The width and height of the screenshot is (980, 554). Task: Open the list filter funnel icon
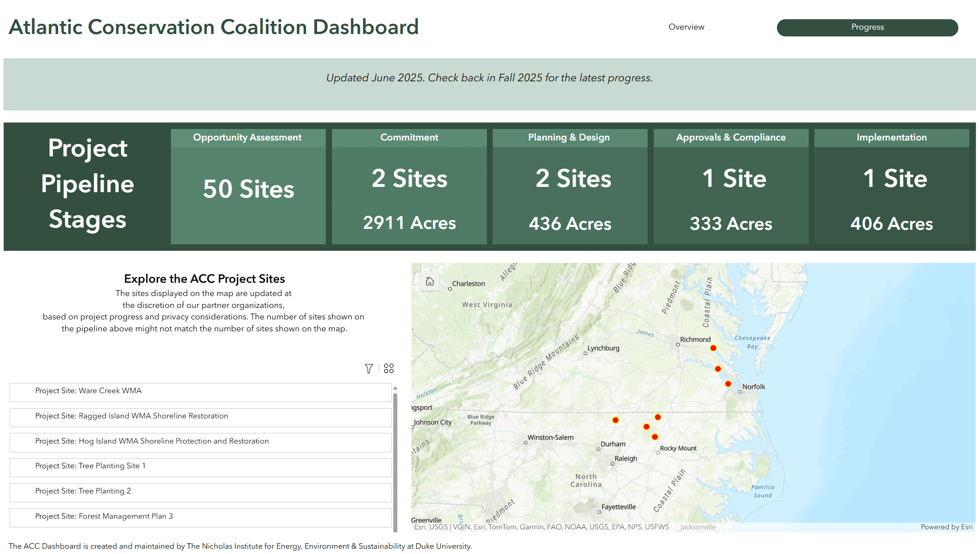click(369, 368)
